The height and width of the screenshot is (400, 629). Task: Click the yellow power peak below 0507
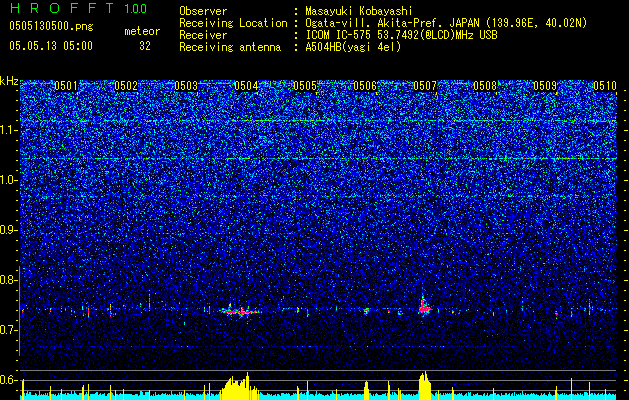pos(424,386)
